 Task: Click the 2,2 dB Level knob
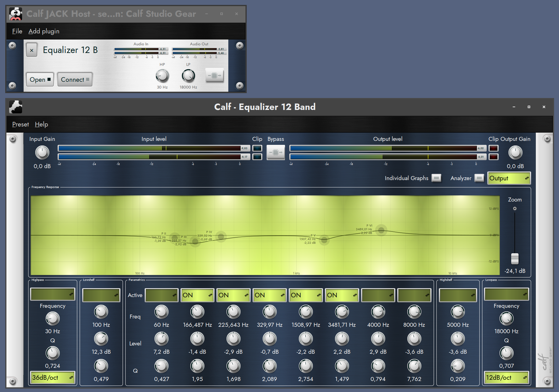342,339
